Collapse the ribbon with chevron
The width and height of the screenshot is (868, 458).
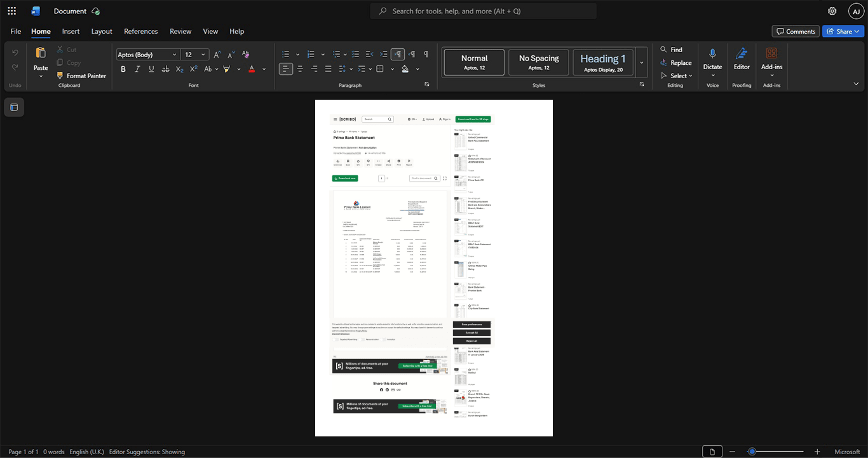click(856, 84)
